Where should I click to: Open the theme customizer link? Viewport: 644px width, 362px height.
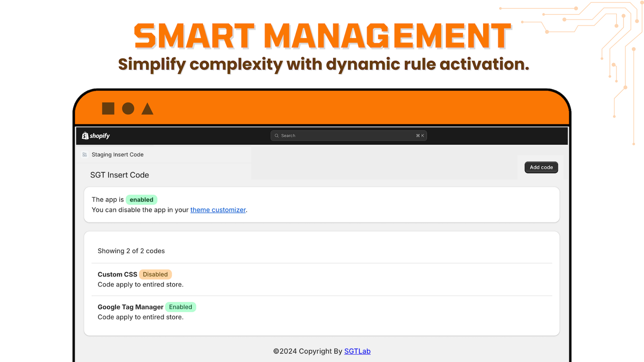(x=218, y=210)
